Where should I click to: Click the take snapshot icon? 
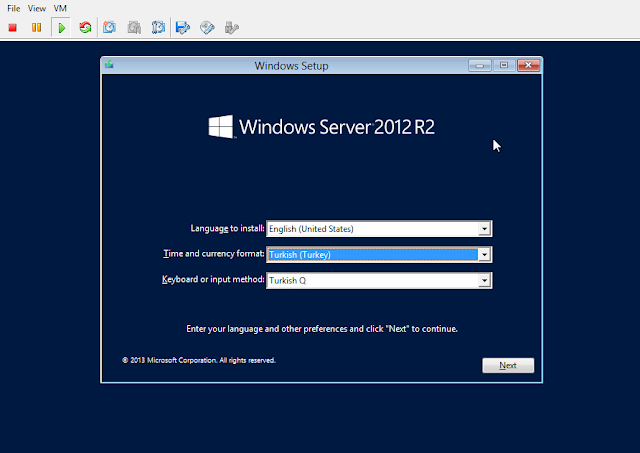click(109, 28)
